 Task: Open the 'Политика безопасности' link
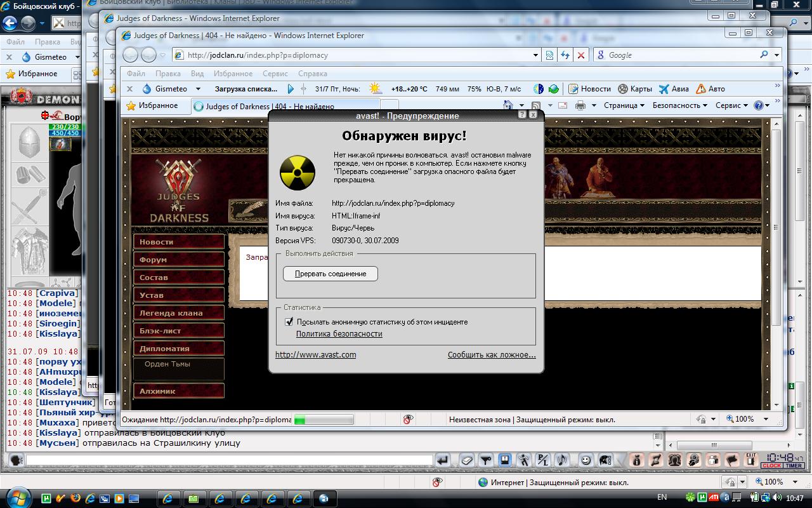click(339, 333)
